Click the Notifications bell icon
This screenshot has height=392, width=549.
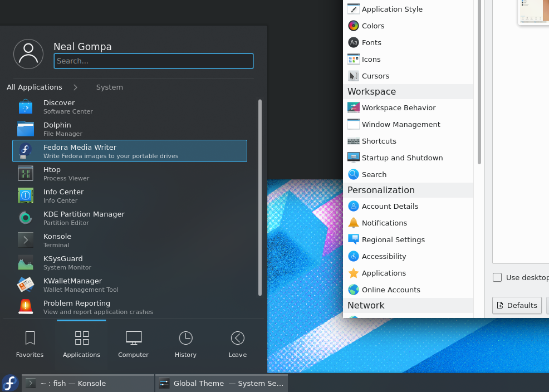coord(353,223)
